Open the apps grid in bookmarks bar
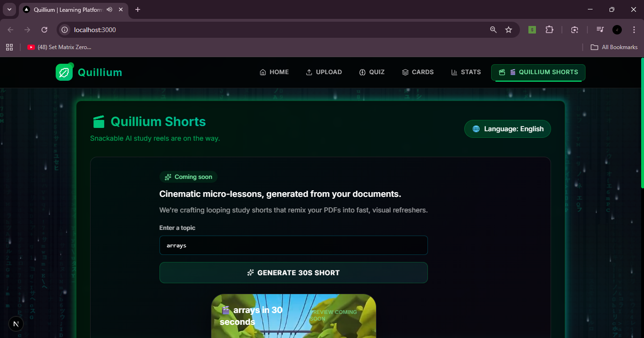 tap(9, 47)
